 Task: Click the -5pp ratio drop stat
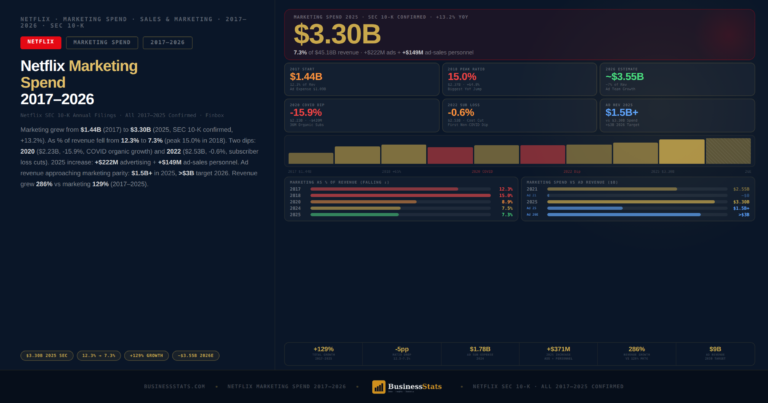pyautogui.click(x=402, y=354)
